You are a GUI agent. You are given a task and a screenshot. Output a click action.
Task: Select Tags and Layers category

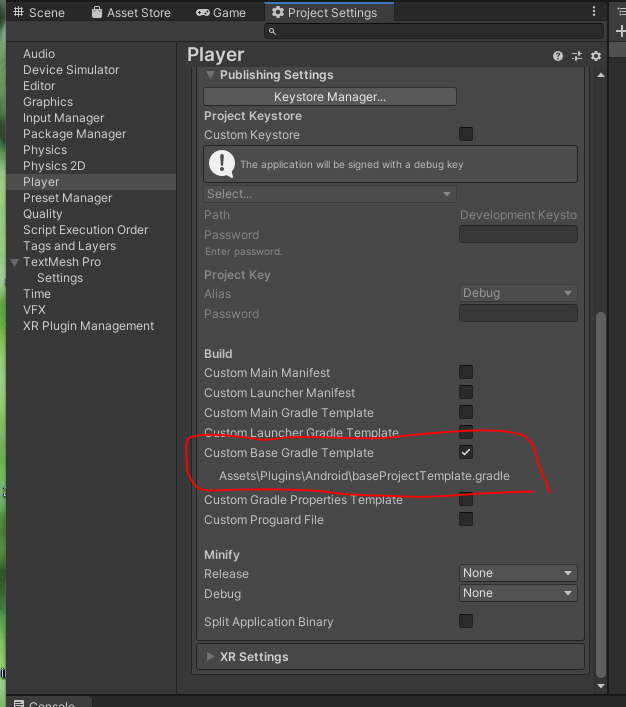click(x=69, y=246)
